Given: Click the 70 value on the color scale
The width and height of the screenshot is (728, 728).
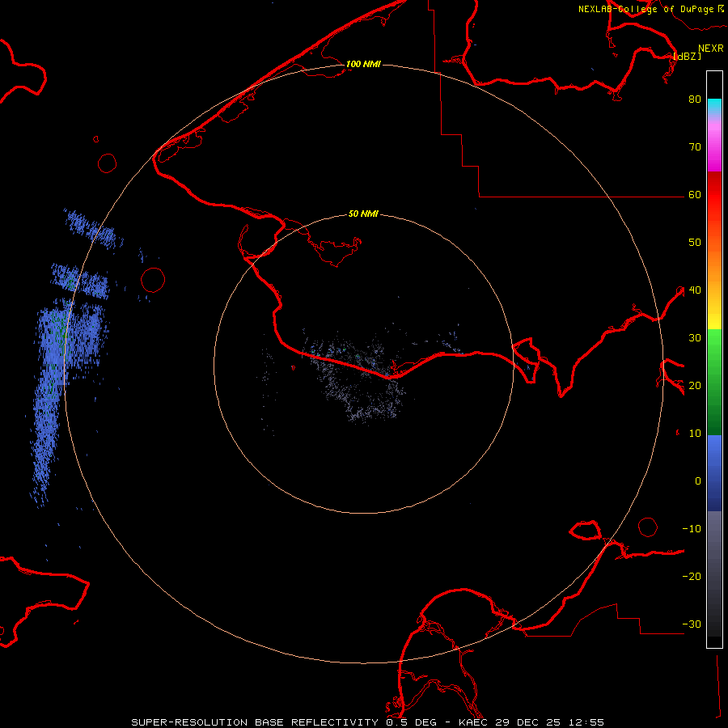Looking at the screenshot, I should point(695,146).
